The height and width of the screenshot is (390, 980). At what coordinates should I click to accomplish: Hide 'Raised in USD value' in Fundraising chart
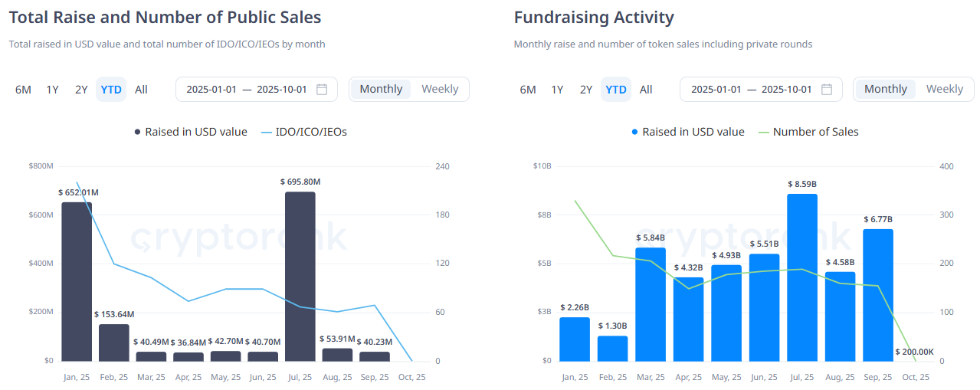coord(687,132)
